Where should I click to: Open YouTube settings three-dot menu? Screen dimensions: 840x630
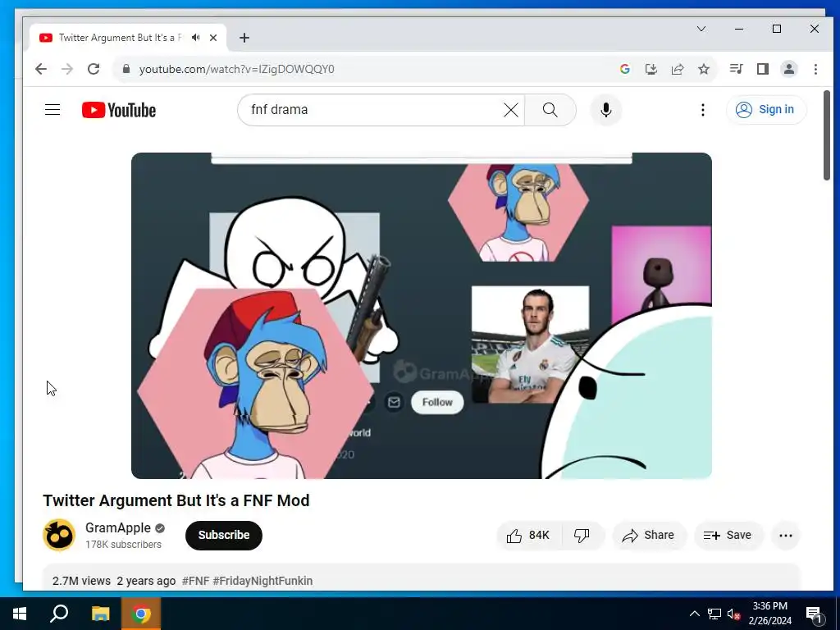click(702, 110)
